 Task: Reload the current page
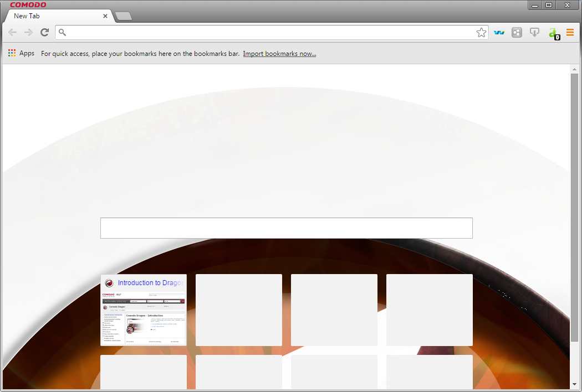44,32
